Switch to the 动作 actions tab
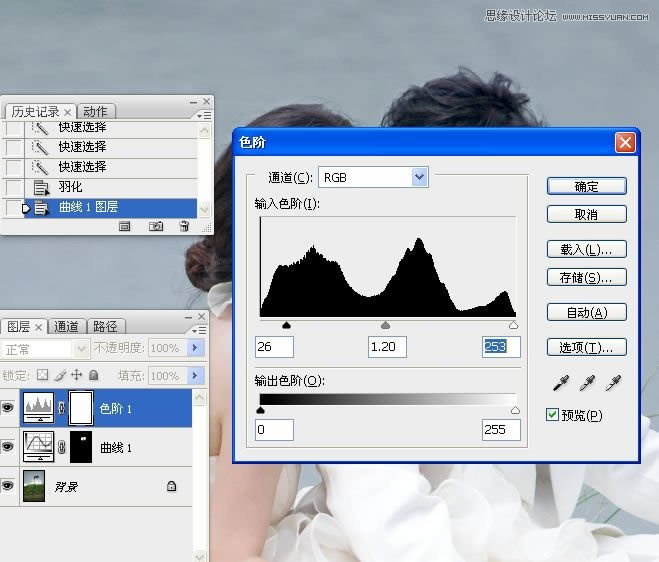Screen dimensions: 659x562 (95, 111)
